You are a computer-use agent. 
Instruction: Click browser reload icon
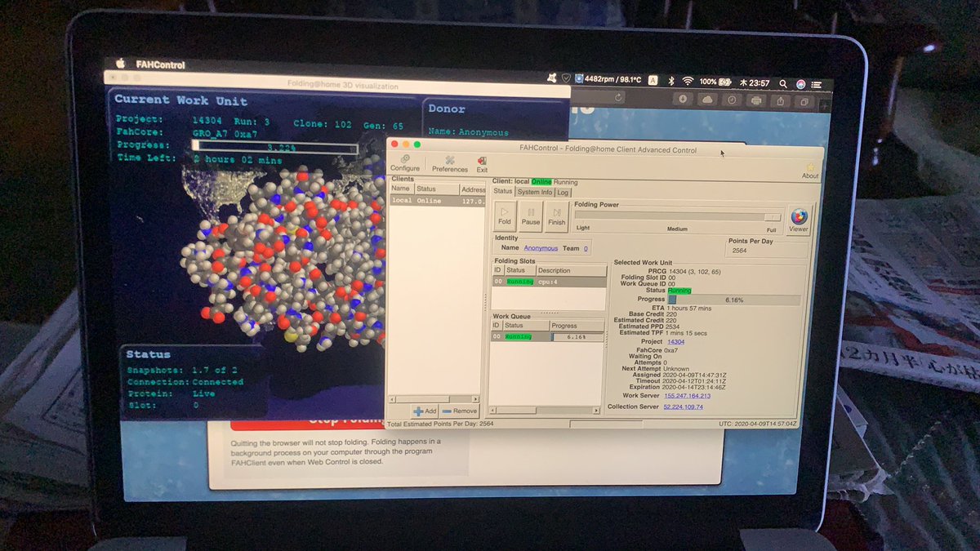click(x=618, y=97)
